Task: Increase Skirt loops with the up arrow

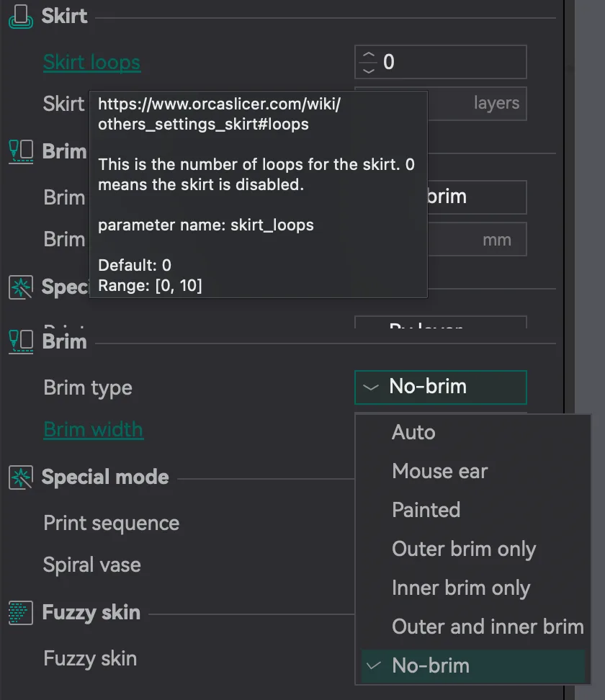Action: (369, 55)
